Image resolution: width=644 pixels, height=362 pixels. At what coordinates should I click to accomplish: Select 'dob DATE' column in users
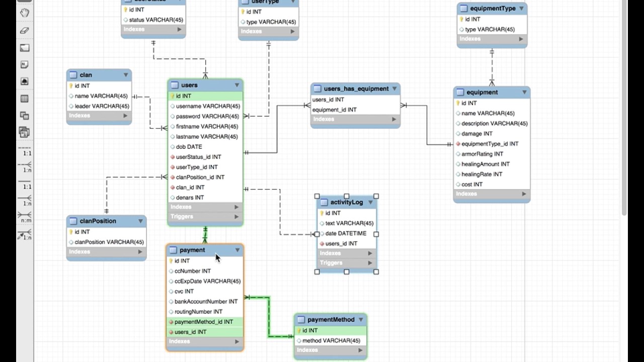[205, 147]
